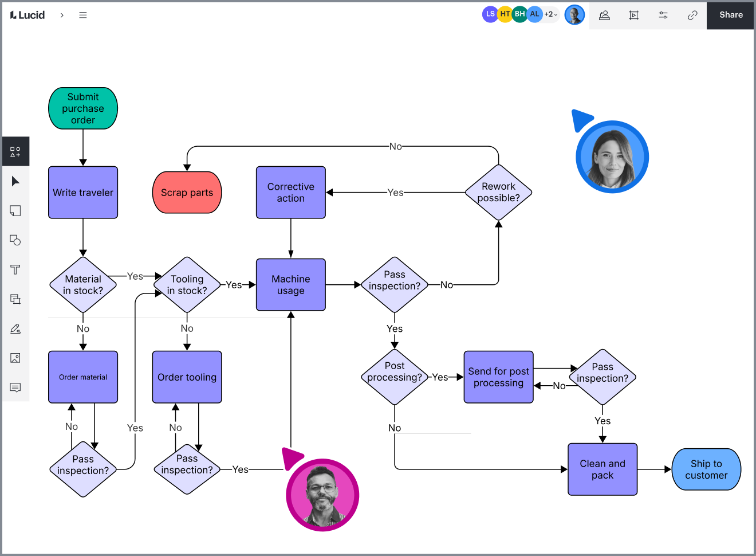
Task: Open the comments tool in sidebar
Action: point(15,388)
